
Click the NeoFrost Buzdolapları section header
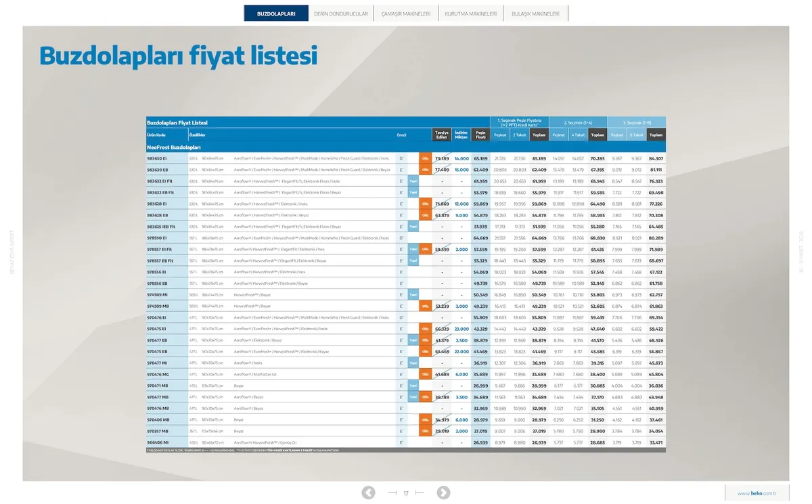[x=174, y=147]
